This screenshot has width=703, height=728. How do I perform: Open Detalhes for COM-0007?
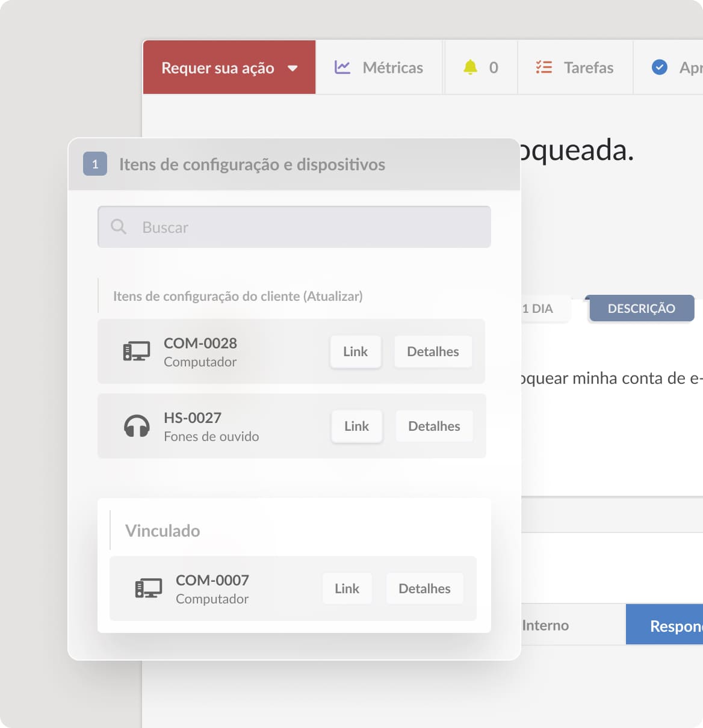click(x=424, y=588)
